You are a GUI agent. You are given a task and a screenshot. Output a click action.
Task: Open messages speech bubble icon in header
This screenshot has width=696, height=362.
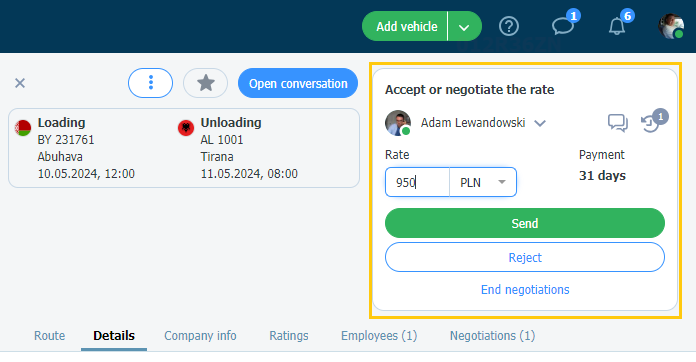563,26
